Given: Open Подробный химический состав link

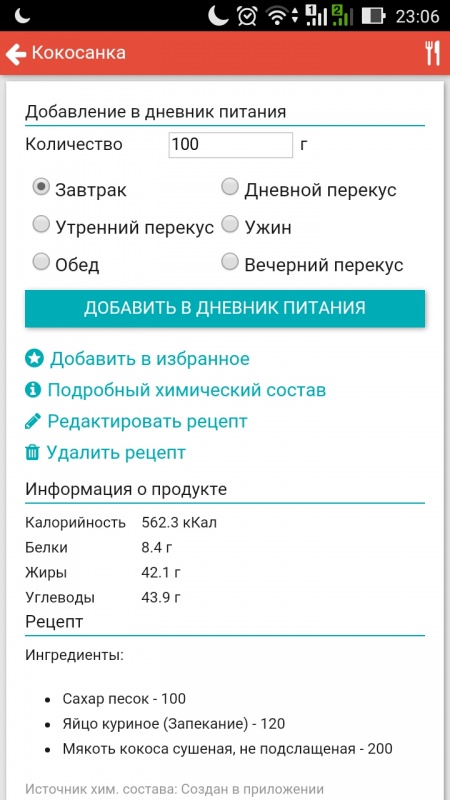Looking at the screenshot, I should pyautogui.click(x=187, y=391).
